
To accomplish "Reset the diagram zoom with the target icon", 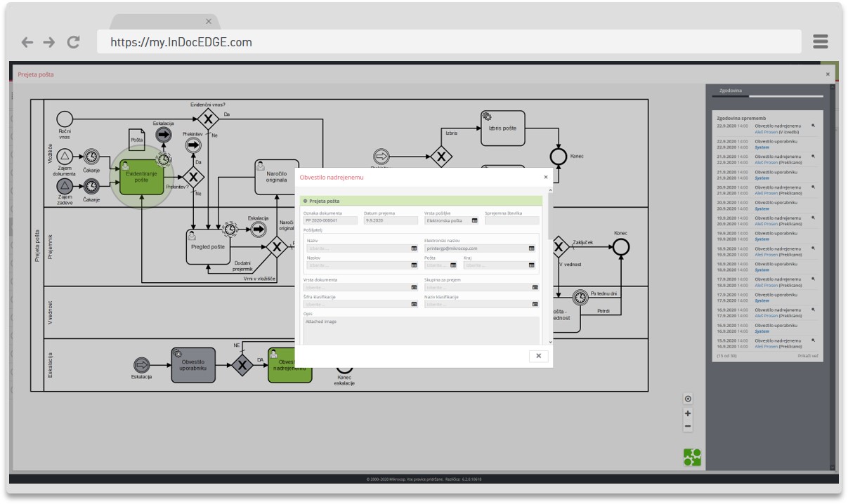I will click(688, 399).
